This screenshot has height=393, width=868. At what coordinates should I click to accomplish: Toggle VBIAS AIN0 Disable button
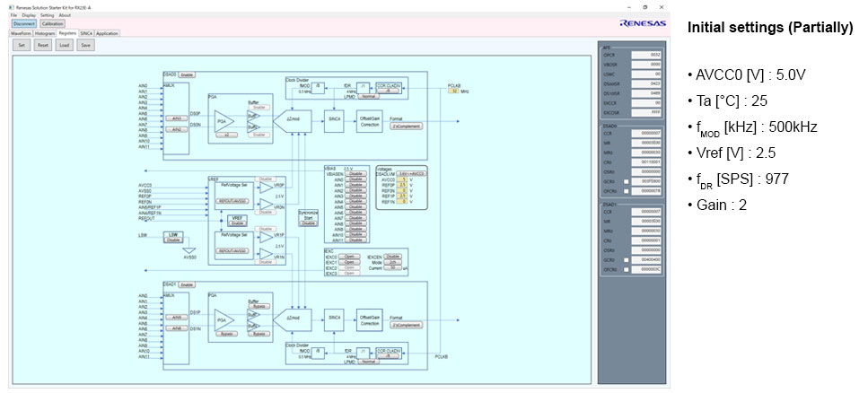click(x=355, y=179)
